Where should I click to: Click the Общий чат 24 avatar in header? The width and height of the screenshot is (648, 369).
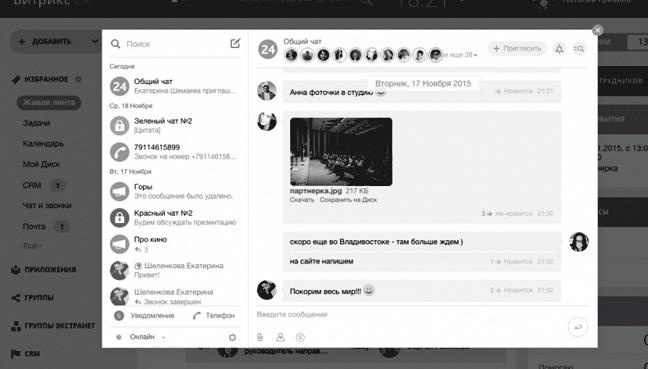267,50
